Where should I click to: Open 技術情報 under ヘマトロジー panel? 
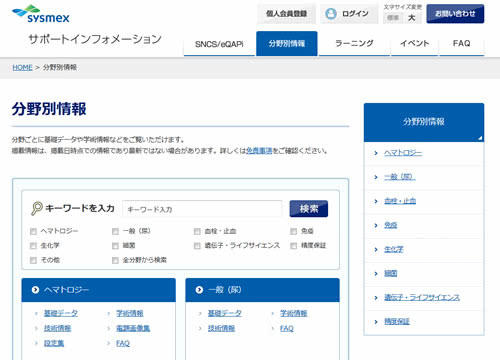pos(58,328)
